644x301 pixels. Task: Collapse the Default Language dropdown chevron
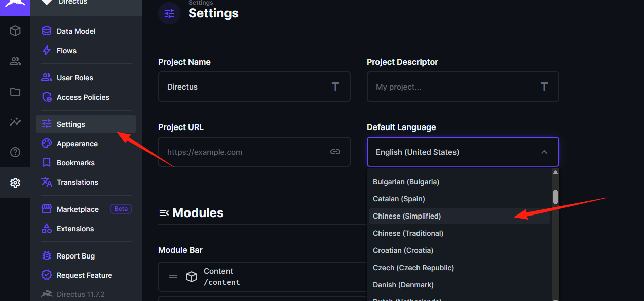[544, 152]
